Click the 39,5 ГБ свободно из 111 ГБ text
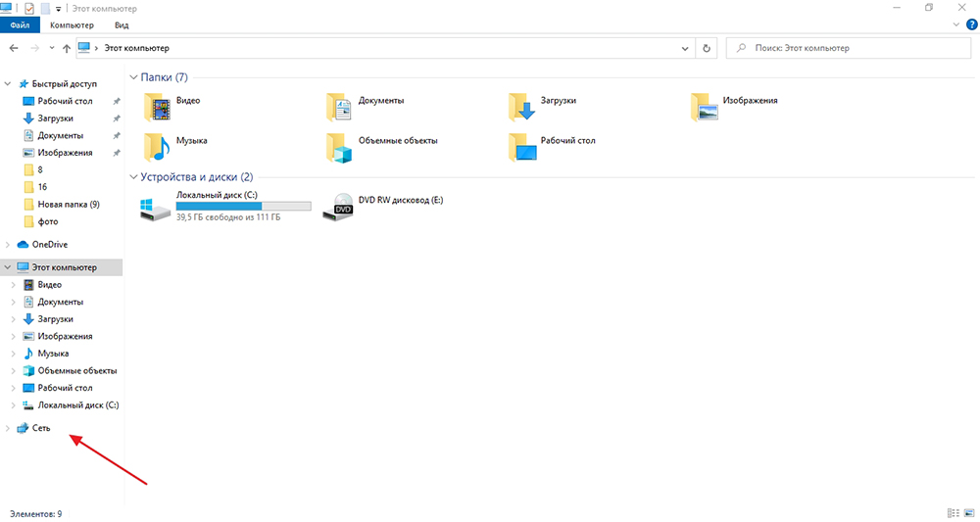 pos(228,217)
